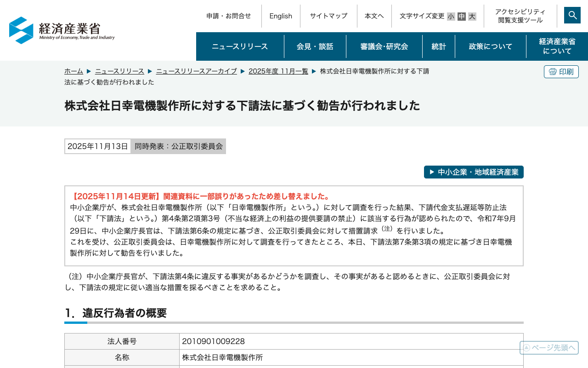This screenshot has width=588, height=368.
Task: Click the 同時発表：公正取引委員会 label
Action: tap(179, 146)
